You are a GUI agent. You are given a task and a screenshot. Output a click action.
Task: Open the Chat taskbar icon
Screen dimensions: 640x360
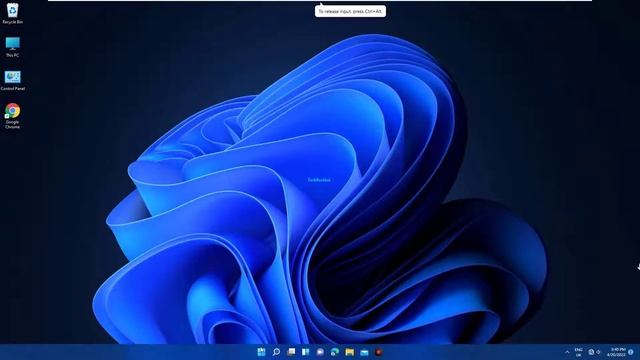(320, 352)
